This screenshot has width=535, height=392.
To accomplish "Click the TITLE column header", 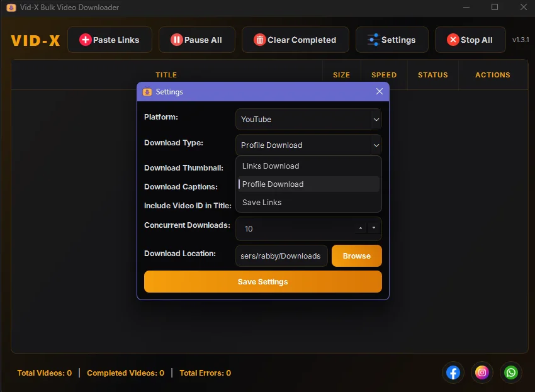I will [166, 75].
